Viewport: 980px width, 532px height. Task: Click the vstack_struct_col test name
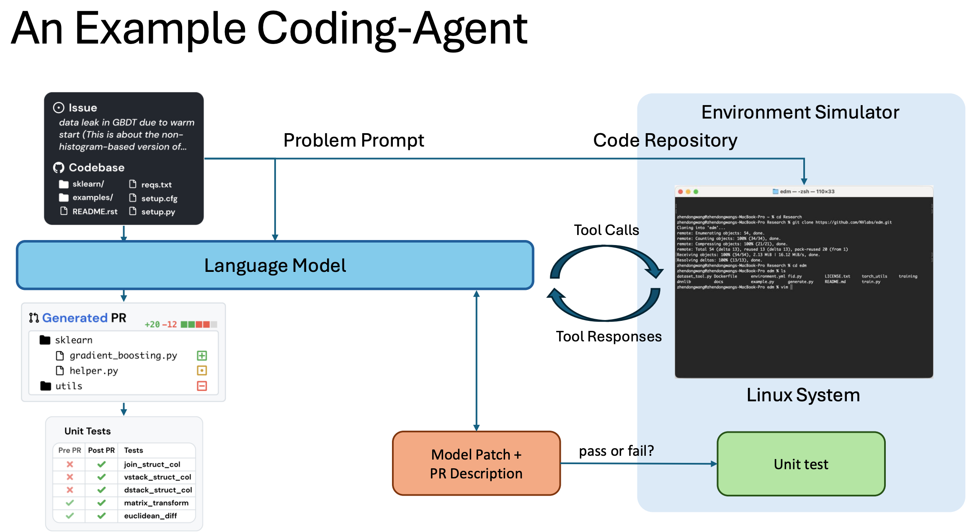pos(157,477)
